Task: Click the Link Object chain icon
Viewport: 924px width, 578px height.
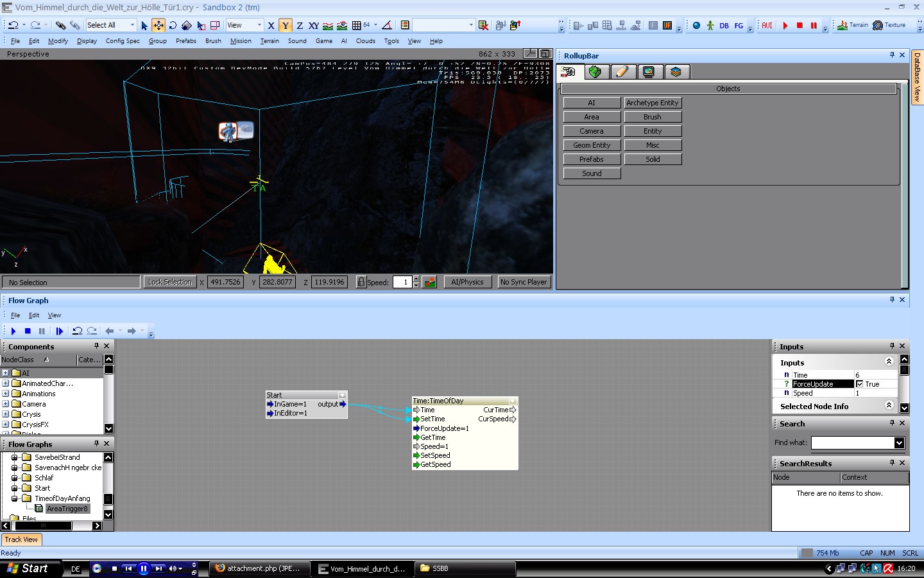Action: click(x=60, y=25)
